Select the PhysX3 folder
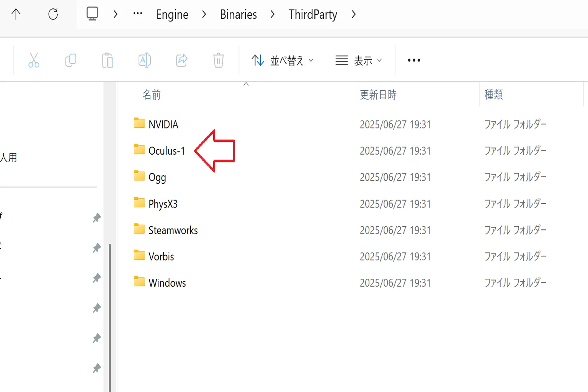The width and height of the screenshot is (588, 392). (163, 204)
